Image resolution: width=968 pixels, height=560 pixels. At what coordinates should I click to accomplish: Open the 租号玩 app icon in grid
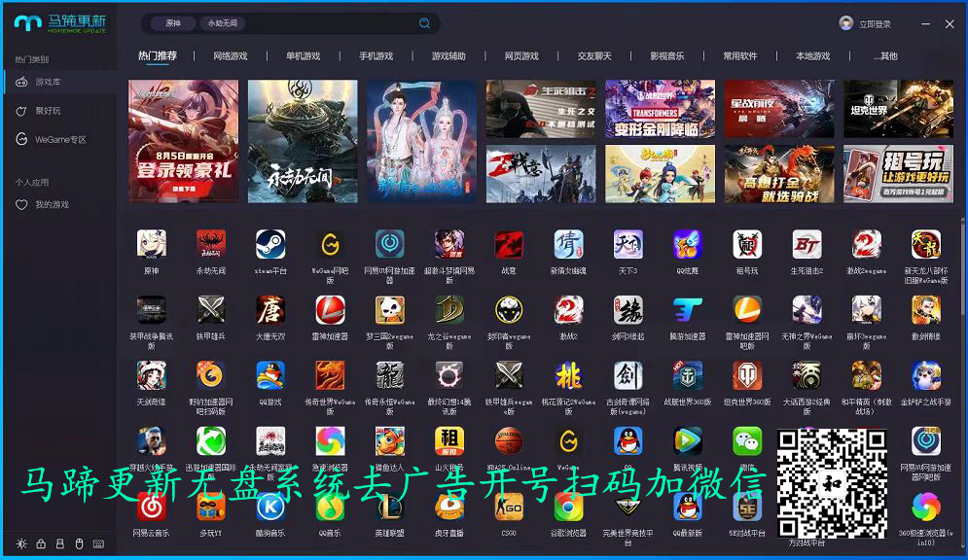point(747,244)
